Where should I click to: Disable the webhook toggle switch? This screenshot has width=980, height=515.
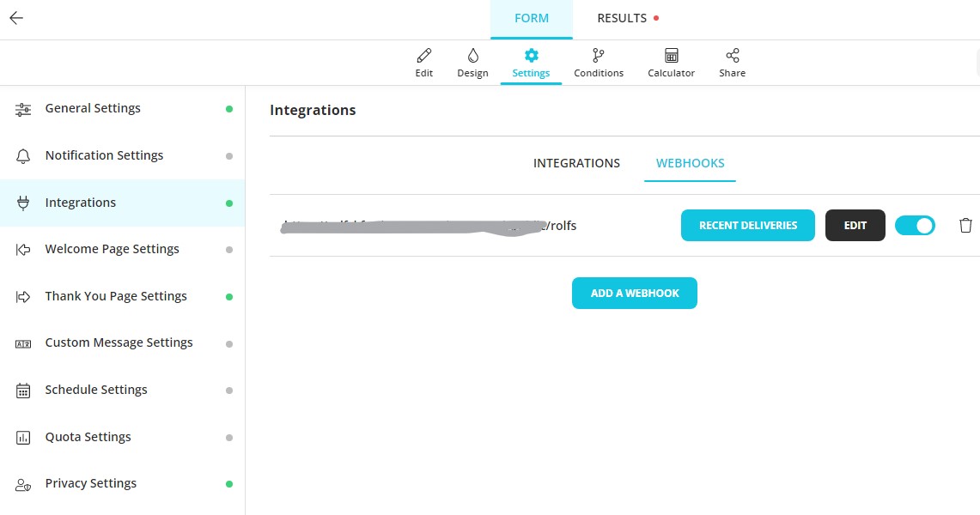tap(915, 226)
